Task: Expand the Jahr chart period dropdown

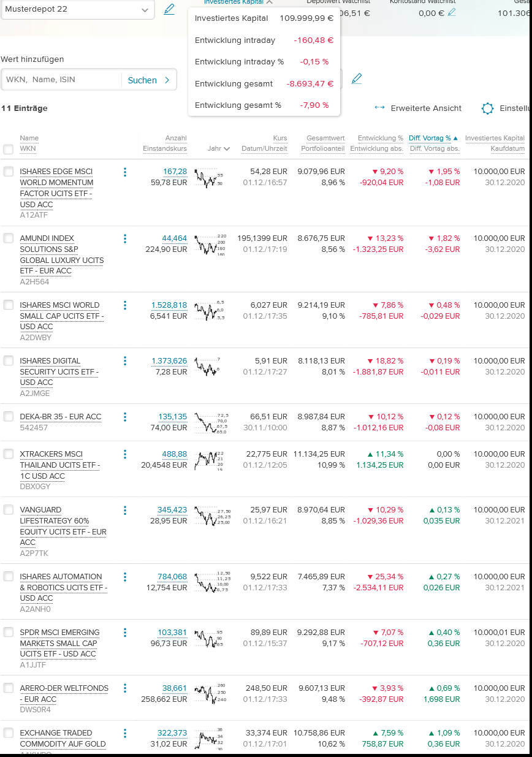Action: click(x=219, y=149)
